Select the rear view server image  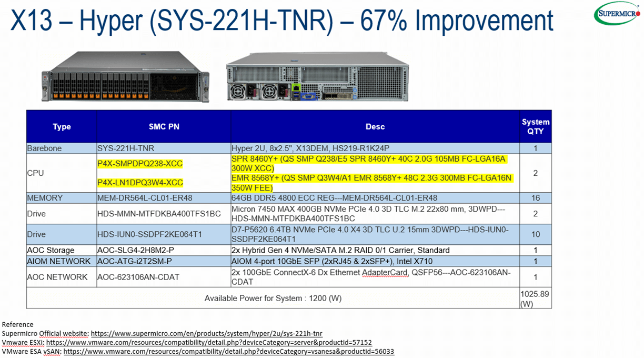[317, 77]
